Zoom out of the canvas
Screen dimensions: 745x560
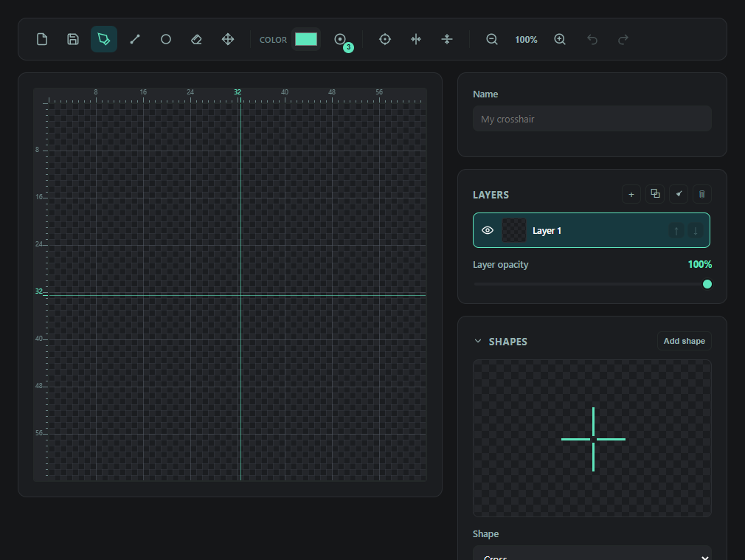click(x=492, y=39)
